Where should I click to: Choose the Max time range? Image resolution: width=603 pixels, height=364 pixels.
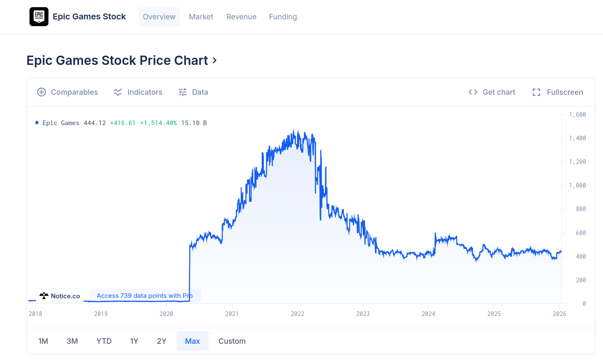(193, 341)
